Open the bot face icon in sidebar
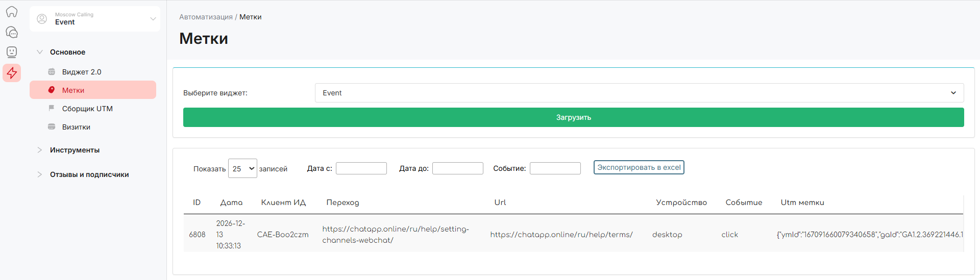This screenshot has height=280, width=980. pos(12,52)
